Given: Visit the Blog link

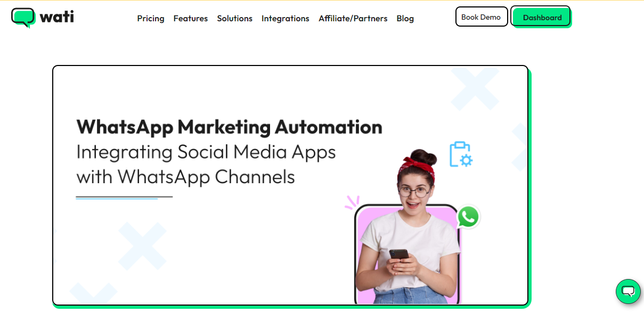Looking at the screenshot, I should pyautogui.click(x=405, y=19).
